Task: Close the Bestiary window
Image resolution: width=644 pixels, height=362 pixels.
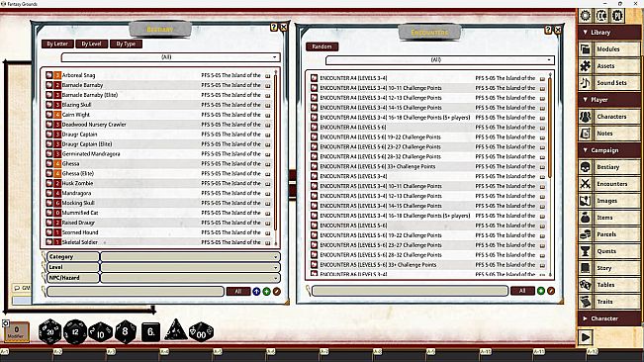Action: click(x=283, y=27)
